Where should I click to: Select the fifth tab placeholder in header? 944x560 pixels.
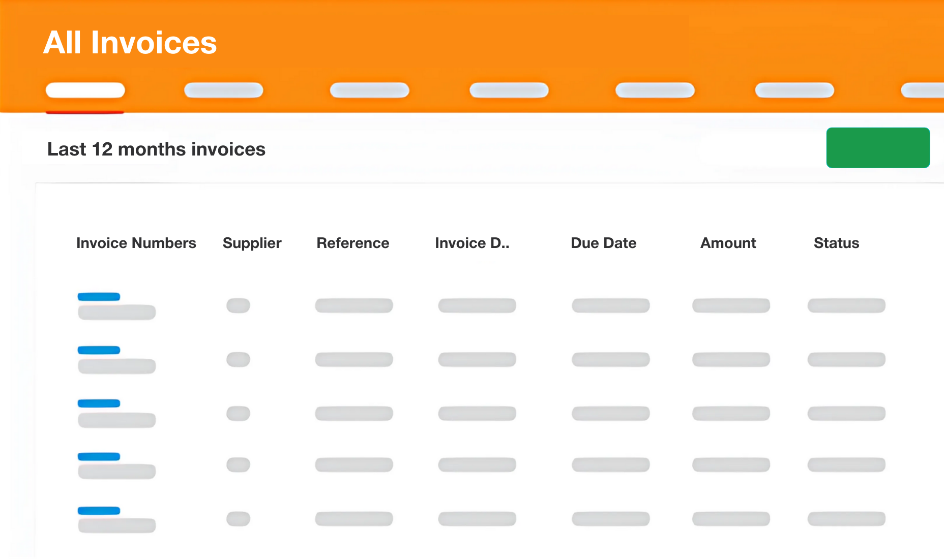point(655,90)
